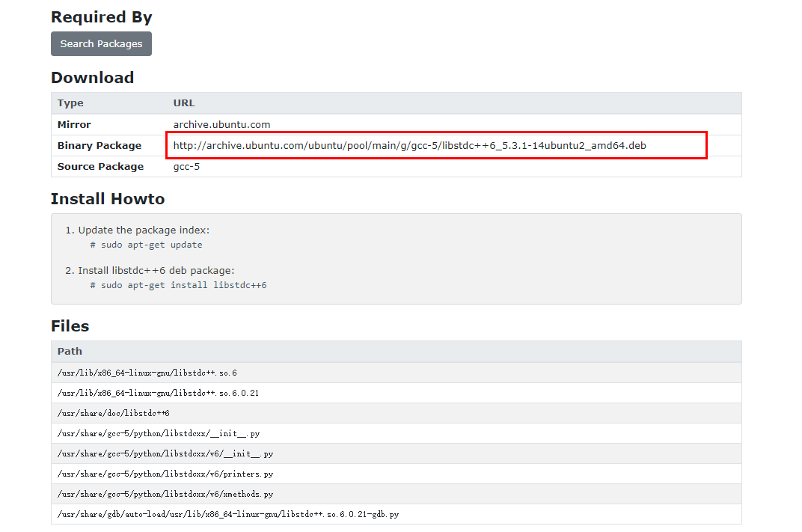Screen dimensions: 802x532
Task: Select the libstdc++.so.6.0.21 file path row
Action: click(397, 394)
